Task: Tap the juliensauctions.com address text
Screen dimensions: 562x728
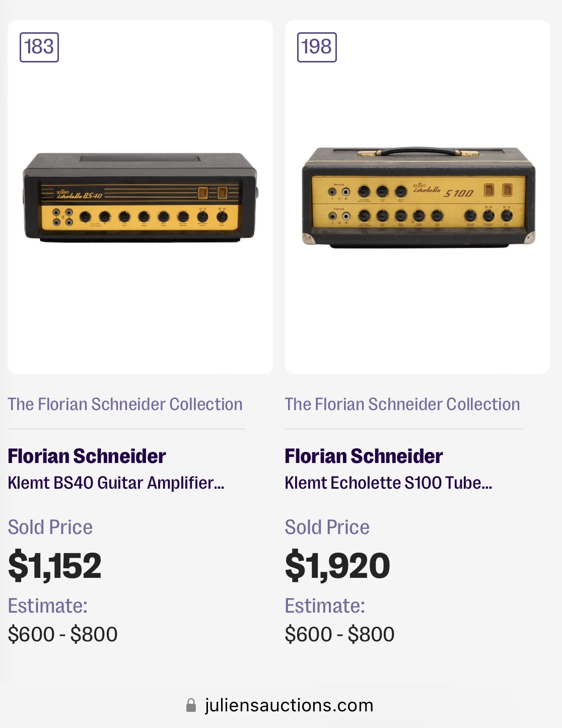Action: pos(289,705)
